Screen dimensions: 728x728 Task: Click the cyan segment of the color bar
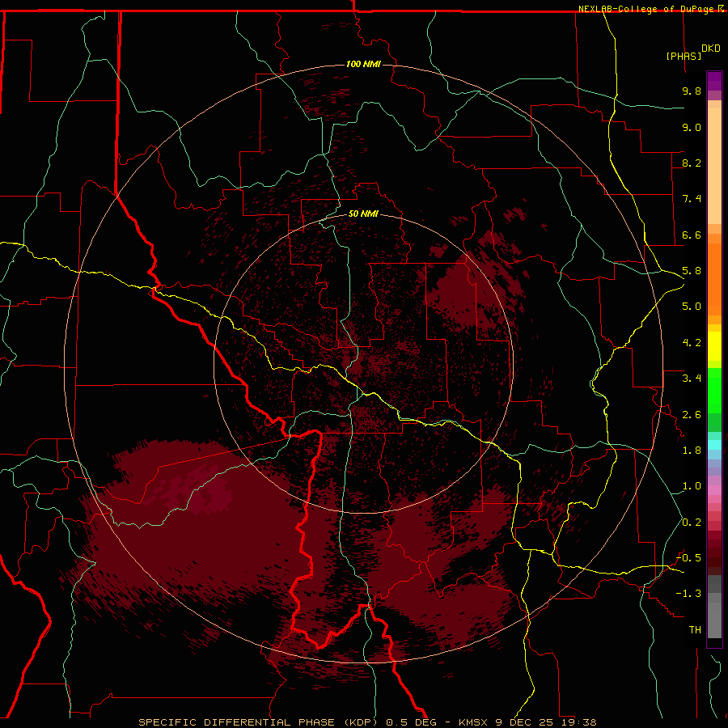click(x=714, y=445)
